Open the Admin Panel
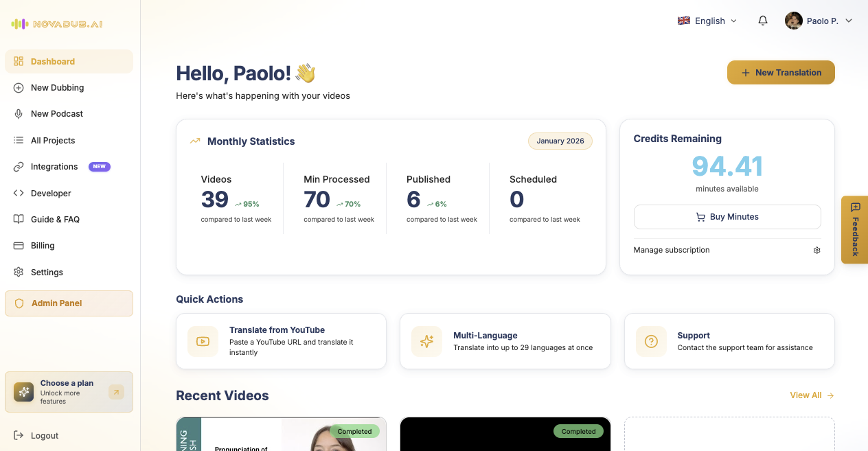The image size is (868, 451). 57,303
